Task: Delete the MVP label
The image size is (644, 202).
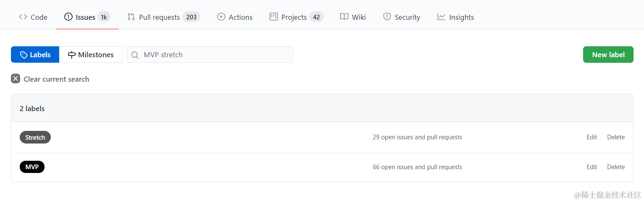Action: 616,167
